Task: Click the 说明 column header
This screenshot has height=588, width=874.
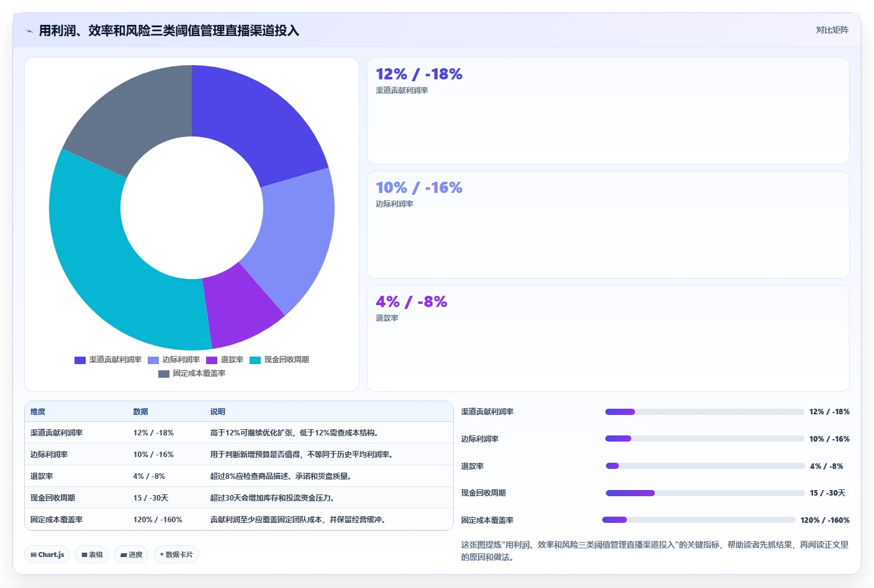Action: 218,412
